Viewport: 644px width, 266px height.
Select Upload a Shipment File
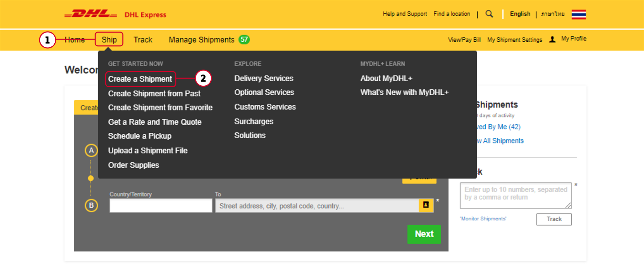point(148,150)
